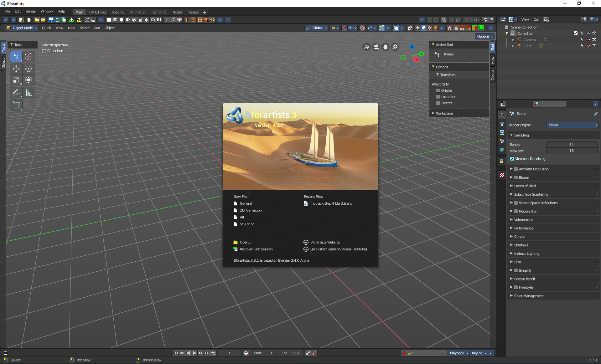601x364 pixels.
Task: Select the Annotate tool
Action: click(16, 92)
